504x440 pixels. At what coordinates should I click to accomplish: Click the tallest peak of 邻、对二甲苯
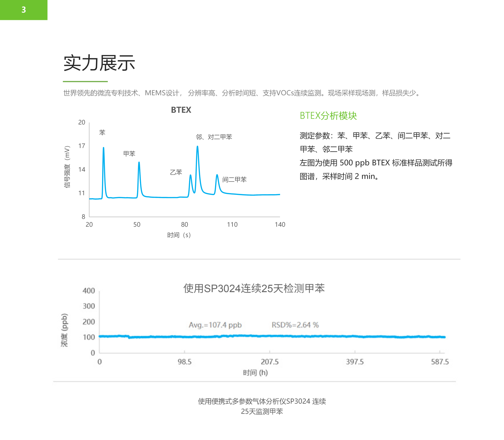click(x=198, y=146)
